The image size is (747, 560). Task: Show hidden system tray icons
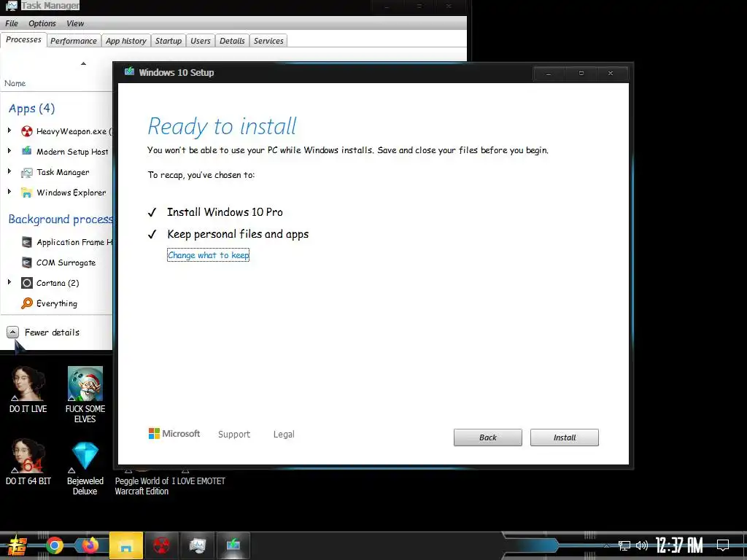(x=606, y=545)
